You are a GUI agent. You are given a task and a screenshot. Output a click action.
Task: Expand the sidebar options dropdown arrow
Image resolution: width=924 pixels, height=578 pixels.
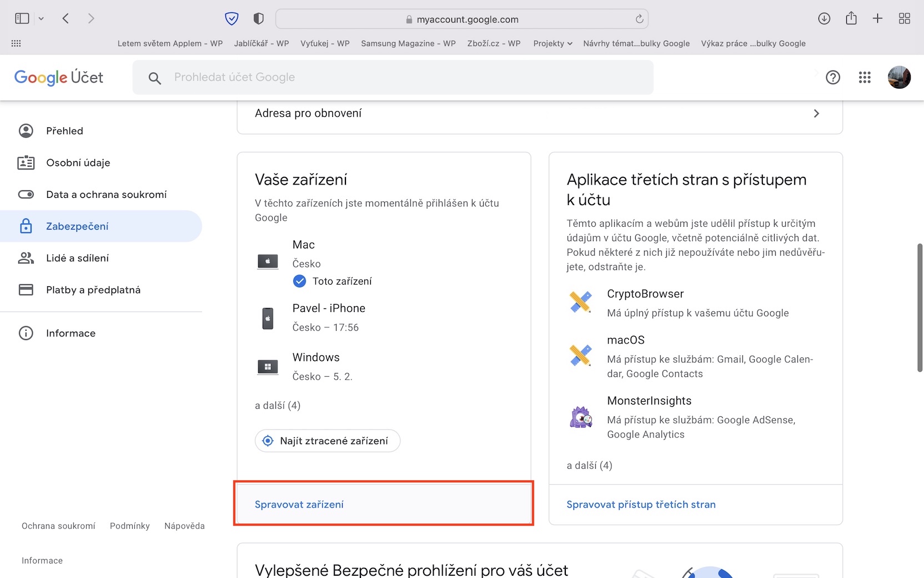coord(41,19)
